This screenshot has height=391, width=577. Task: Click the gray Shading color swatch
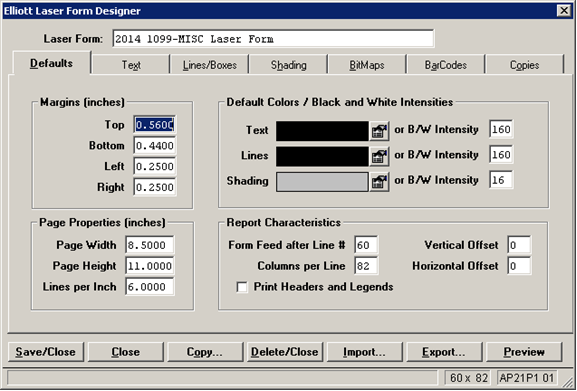322,181
